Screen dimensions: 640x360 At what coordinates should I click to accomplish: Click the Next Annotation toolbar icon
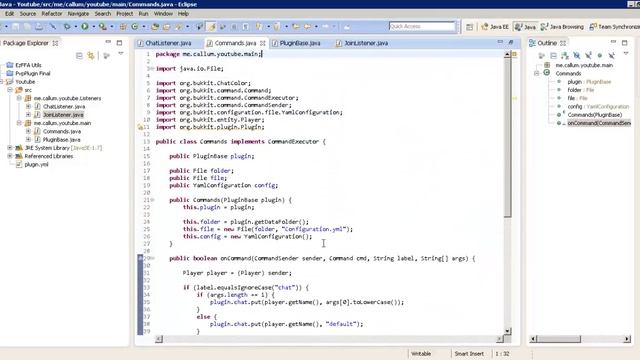(x=259, y=27)
